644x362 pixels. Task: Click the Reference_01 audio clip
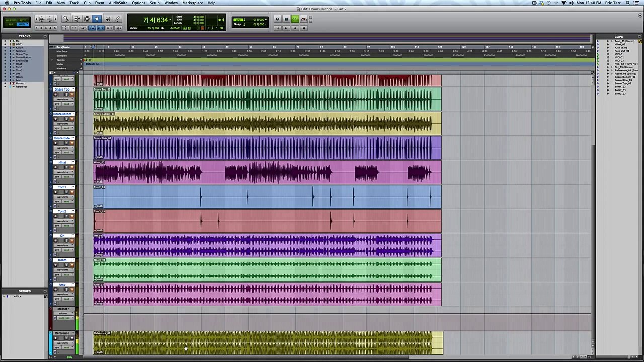268,343
